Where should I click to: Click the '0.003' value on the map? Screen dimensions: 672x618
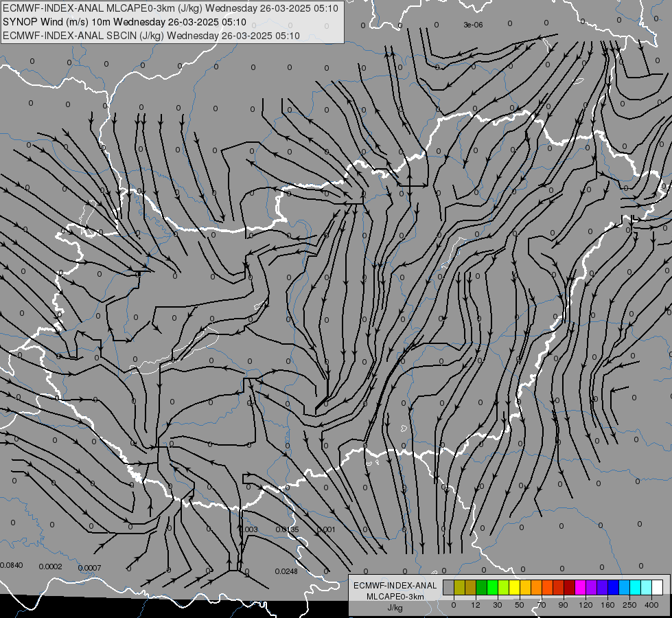coord(248,529)
